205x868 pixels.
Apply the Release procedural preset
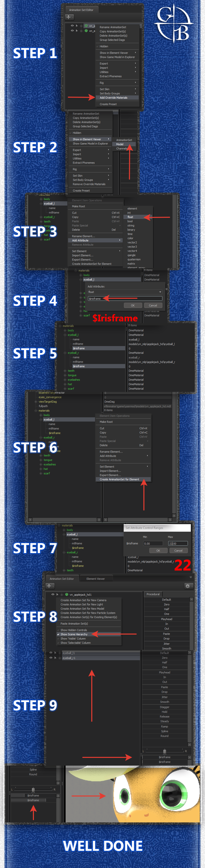(165, 716)
